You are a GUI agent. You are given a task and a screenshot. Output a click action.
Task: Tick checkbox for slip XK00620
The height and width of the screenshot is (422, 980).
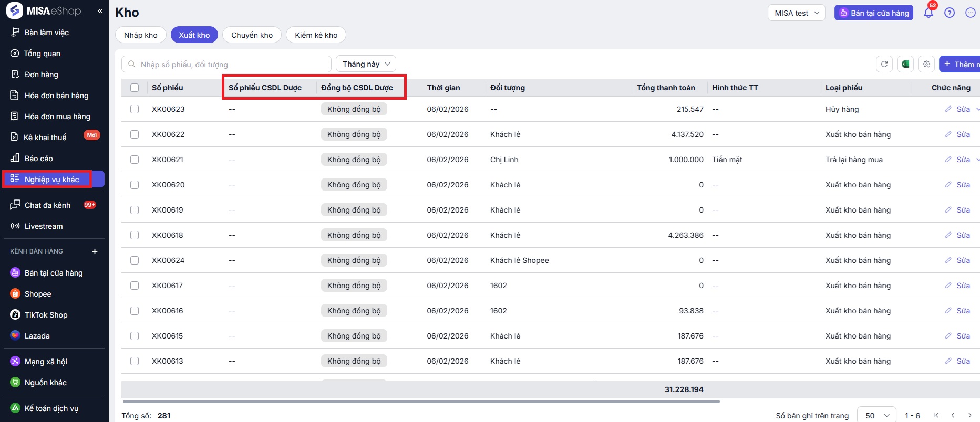pyautogui.click(x=135, y=185)
